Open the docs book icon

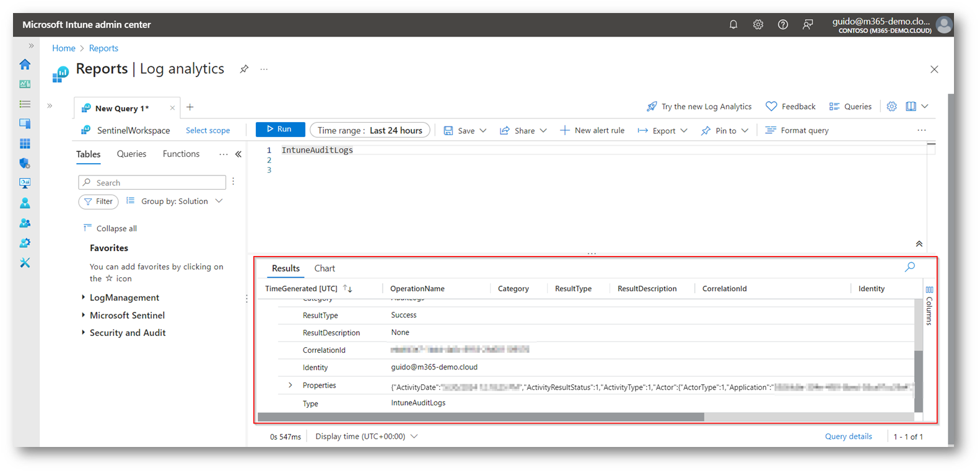(x=911, y=107)
